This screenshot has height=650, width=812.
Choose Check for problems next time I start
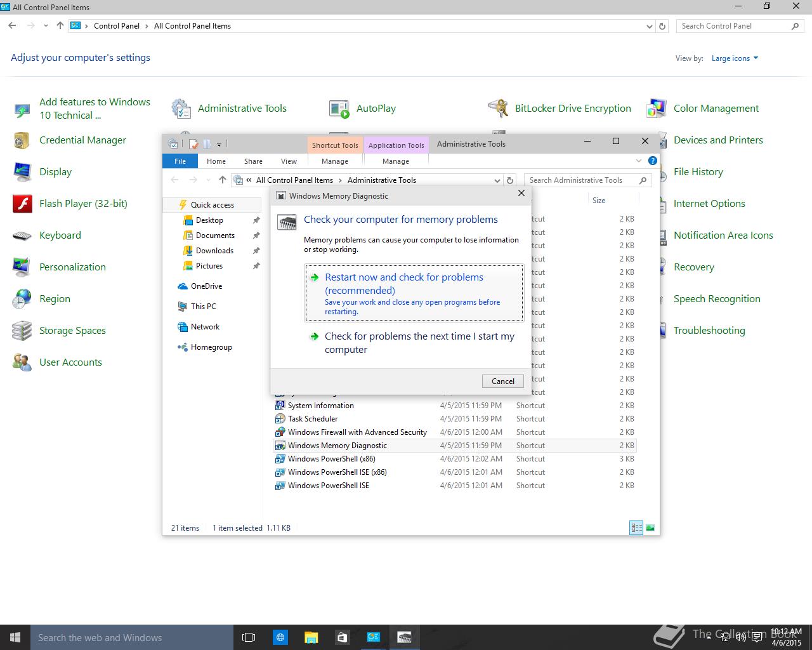tap(414, 343)
